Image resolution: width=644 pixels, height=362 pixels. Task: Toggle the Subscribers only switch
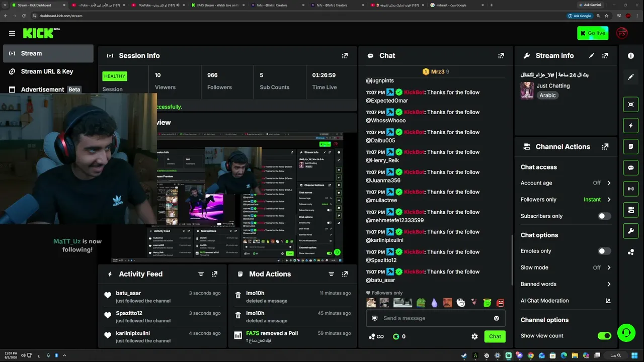tap(604, 216)
